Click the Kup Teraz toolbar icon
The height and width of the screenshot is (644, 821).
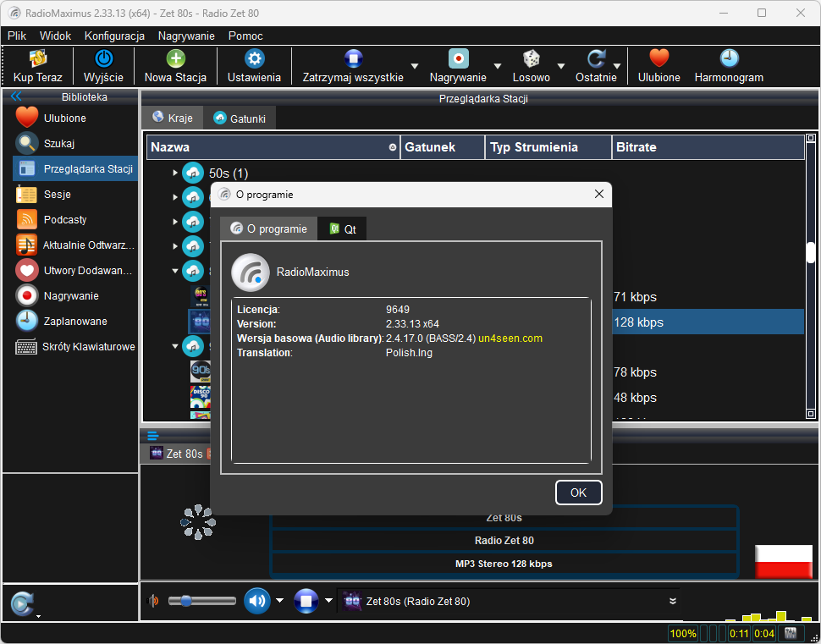[38, 58]
